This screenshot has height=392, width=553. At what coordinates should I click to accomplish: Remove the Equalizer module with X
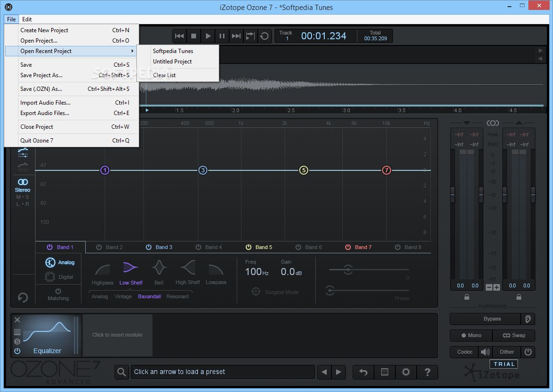pyautogui.click(x=17, y=320)
